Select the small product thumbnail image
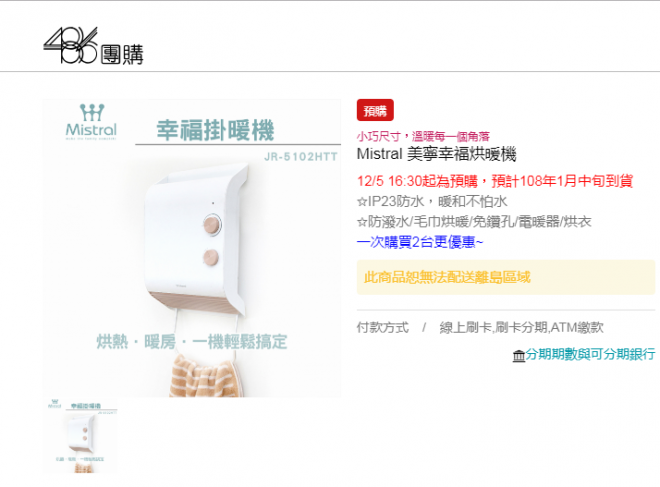 [80, 436]
